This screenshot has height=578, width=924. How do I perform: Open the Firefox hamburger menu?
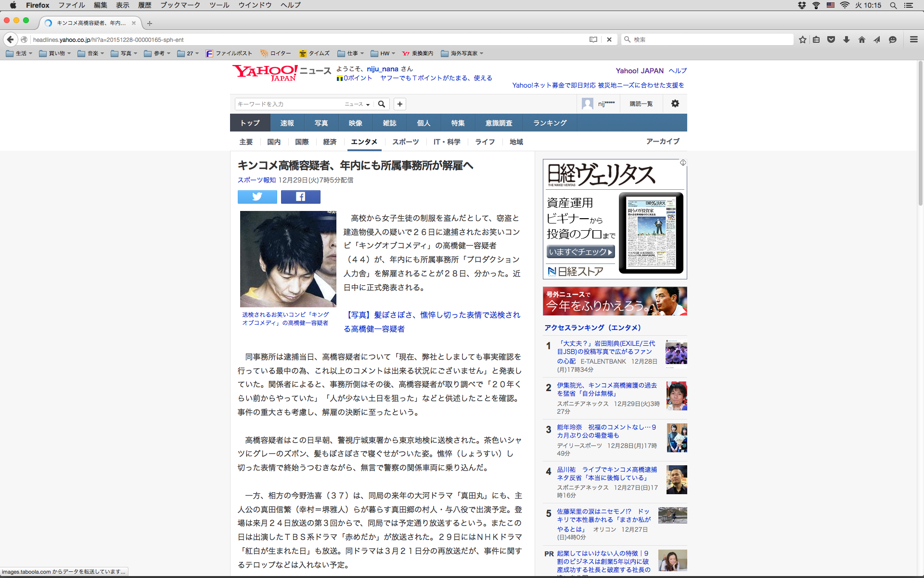click(913, 39)
